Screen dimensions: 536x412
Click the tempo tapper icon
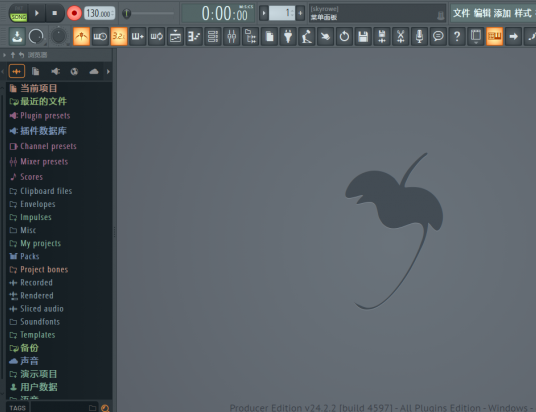[307, 36]
